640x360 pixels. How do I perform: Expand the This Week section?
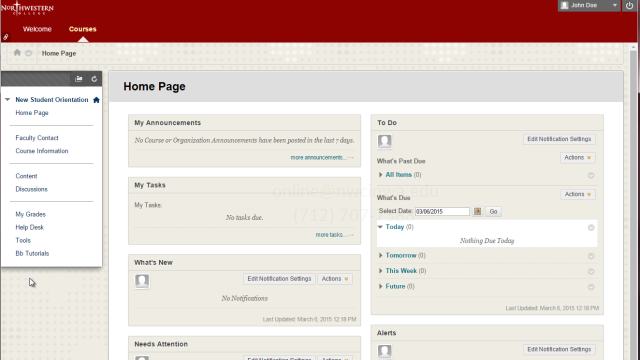coord(380,271)
